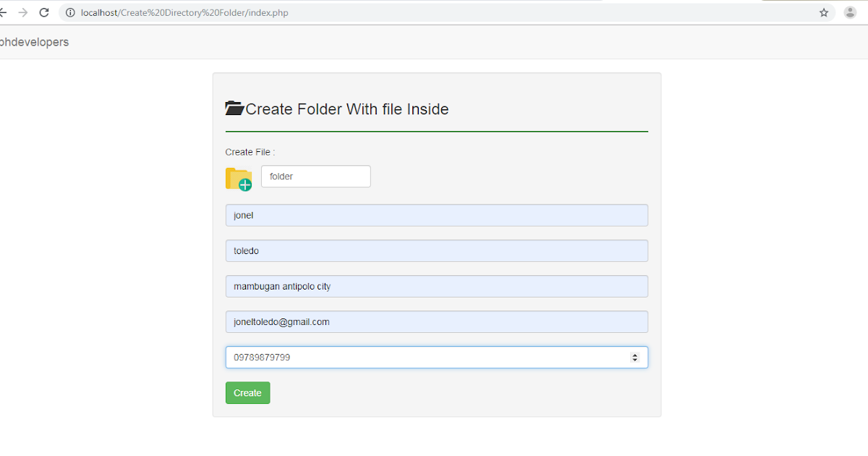Click the upper arrow of the phone number stepper
Image resolution: width=868 pixels, height=456 pixels.
(x=636, y=354)
